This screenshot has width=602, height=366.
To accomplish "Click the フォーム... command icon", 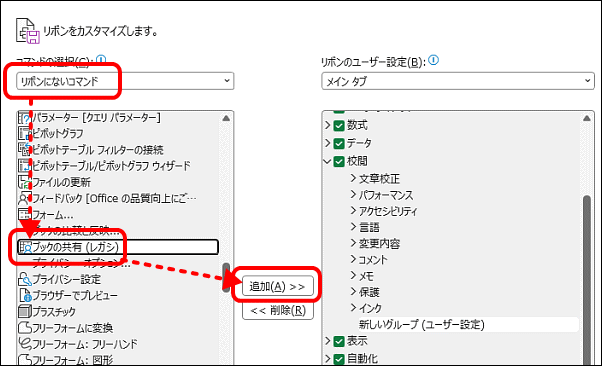I will point(25,214).
